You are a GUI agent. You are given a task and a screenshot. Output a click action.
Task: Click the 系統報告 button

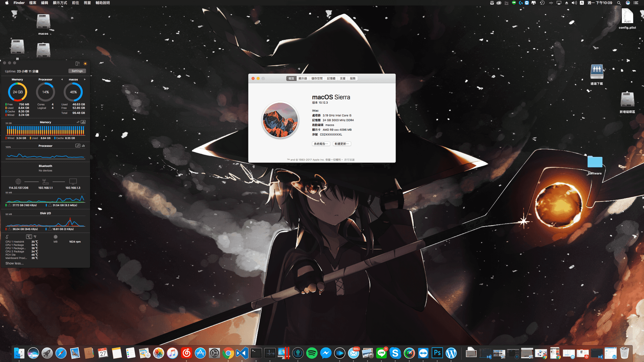pyautogui.click(x=321, y=144)
